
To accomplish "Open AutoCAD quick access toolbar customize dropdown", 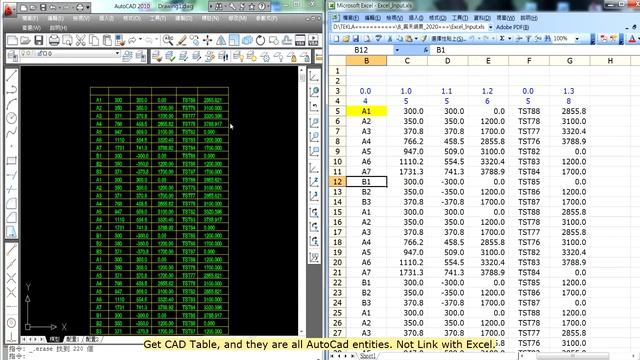I will coord(88,8).
